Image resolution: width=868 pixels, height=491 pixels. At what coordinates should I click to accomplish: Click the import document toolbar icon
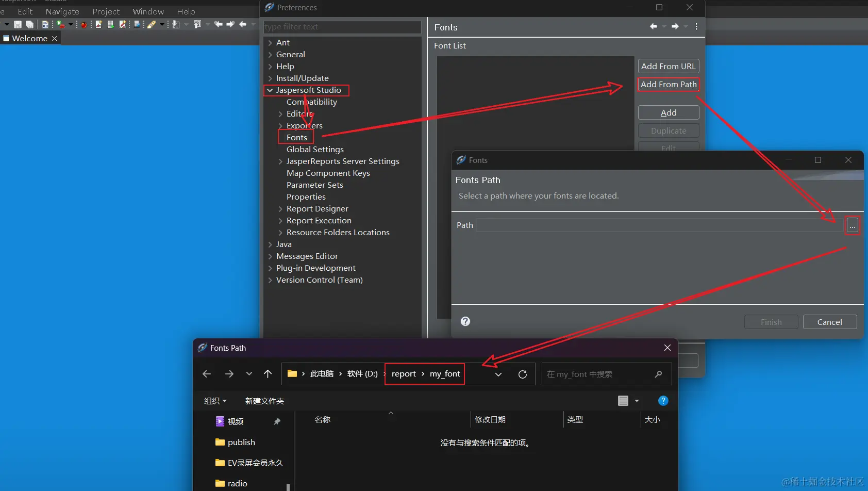(137, 24)
